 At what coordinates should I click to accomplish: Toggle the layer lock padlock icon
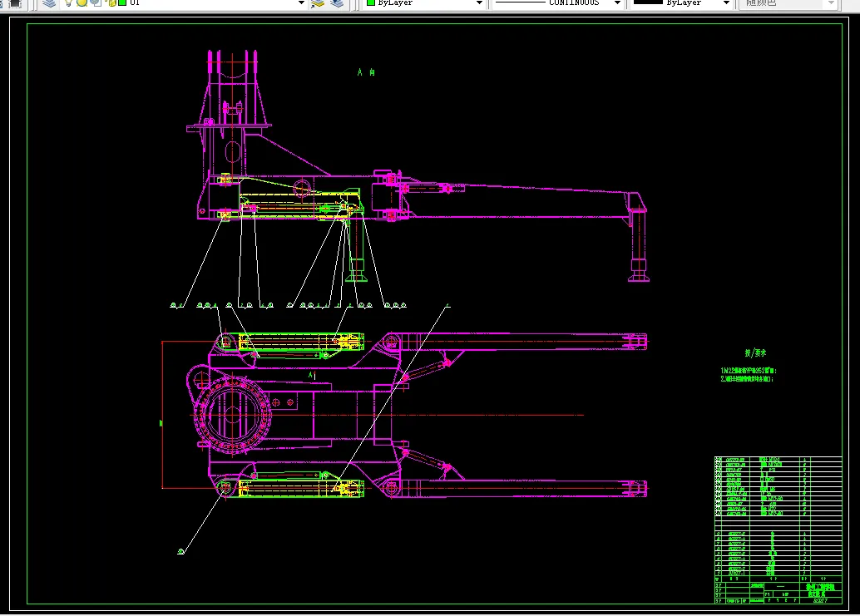(x=110, y=3)
